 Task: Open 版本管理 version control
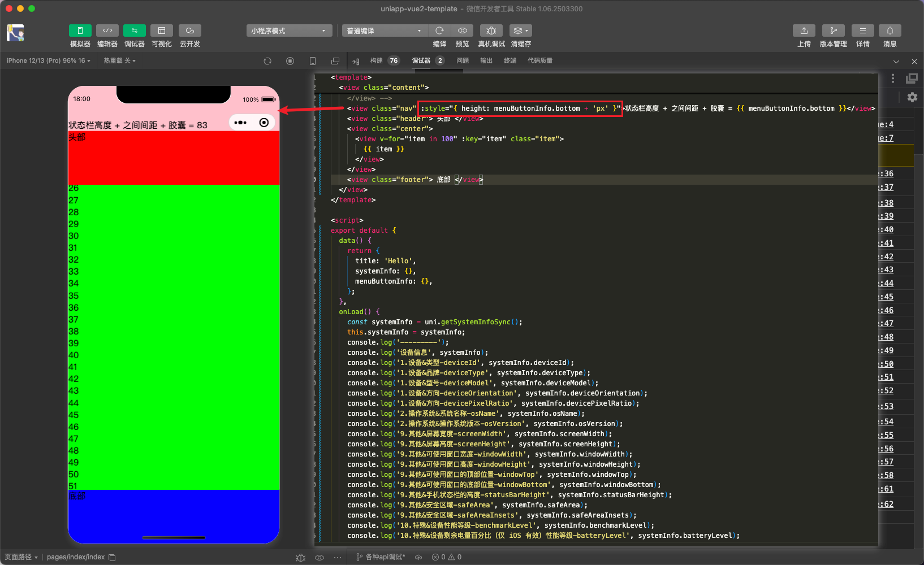(834, 31)
